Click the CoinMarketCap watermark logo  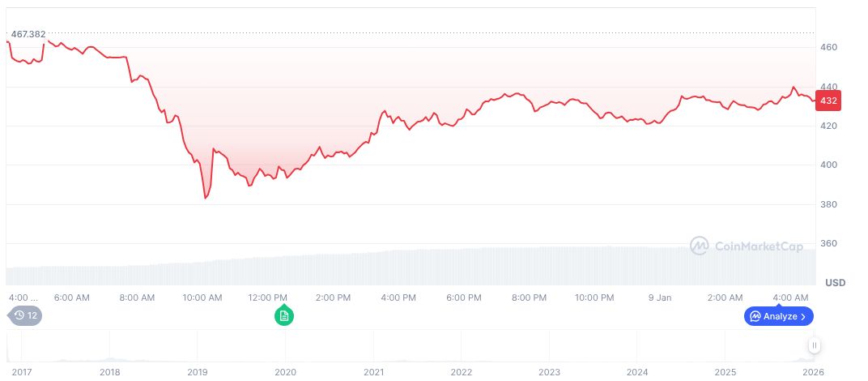click(x=746, y=246)
